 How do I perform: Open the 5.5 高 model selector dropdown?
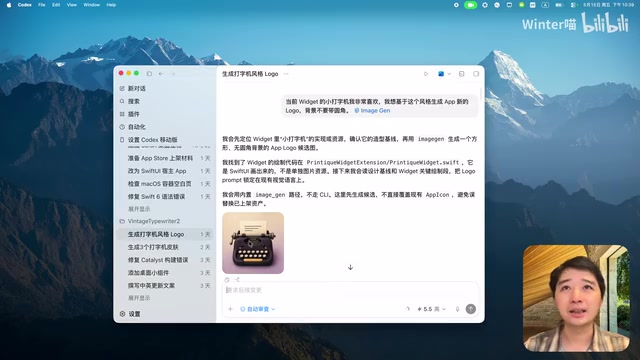(x=431, y=309)
